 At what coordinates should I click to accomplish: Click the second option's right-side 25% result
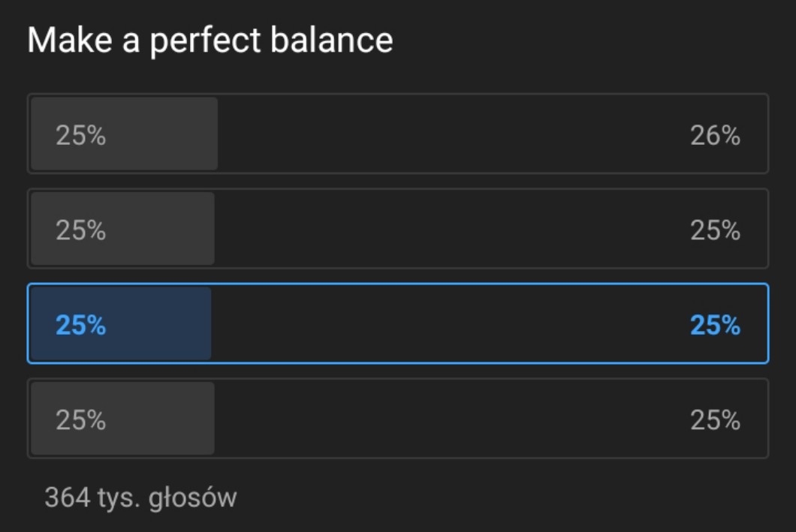pos(715,231)
